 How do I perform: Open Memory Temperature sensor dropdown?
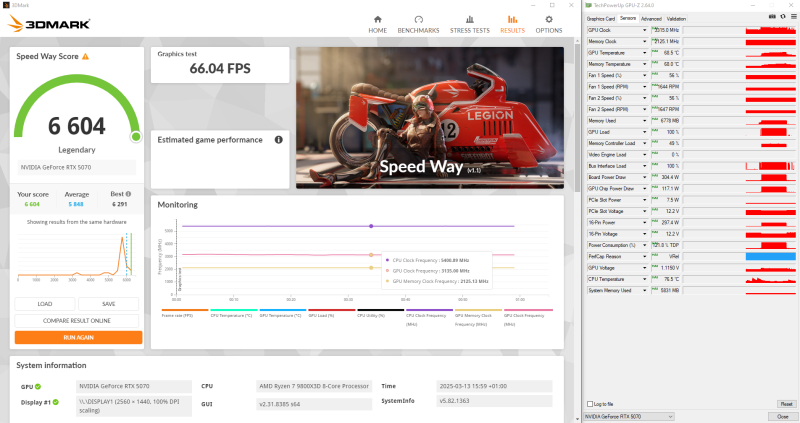click(644, 64)
